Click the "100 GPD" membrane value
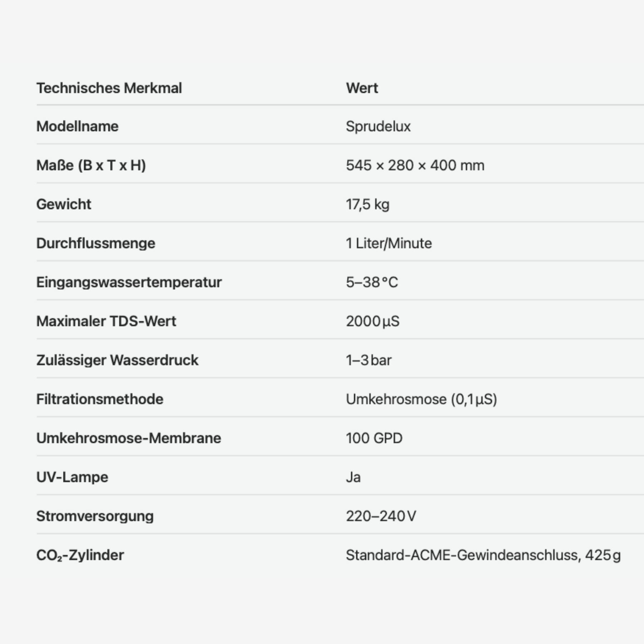Image resolution: width=644 pixels, height=644 pixels. click(374, 438)
